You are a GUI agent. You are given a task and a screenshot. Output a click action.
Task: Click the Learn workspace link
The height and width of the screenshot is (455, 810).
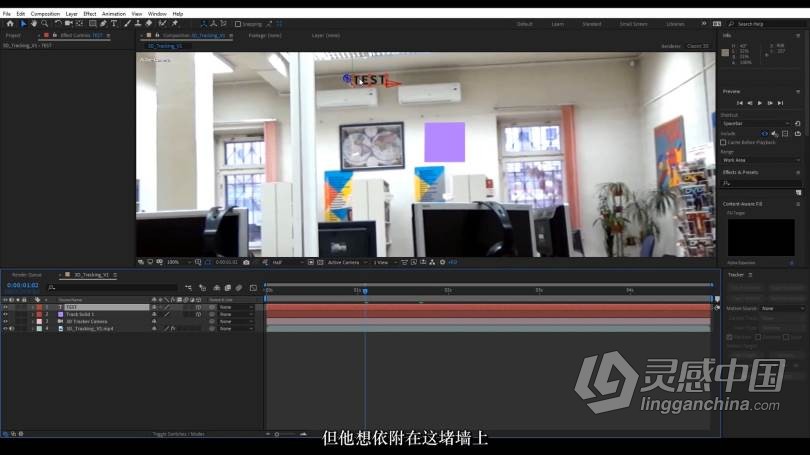(x=557, y=23)
